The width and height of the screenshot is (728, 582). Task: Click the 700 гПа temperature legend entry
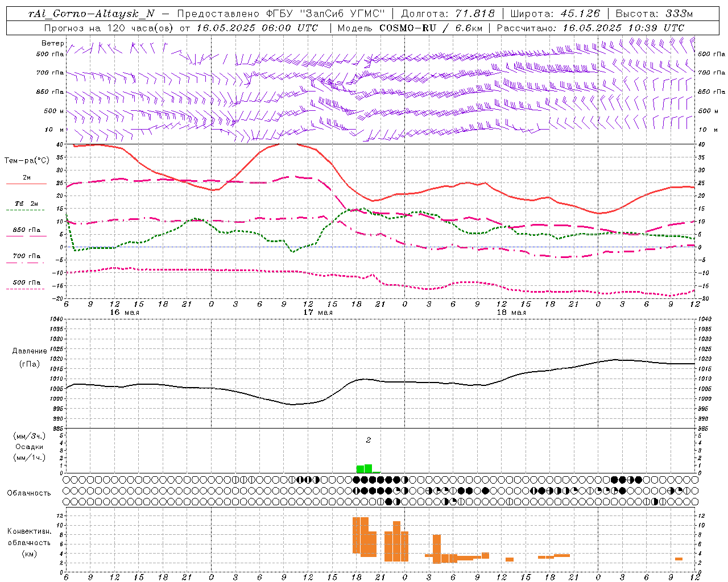point(27,256)
